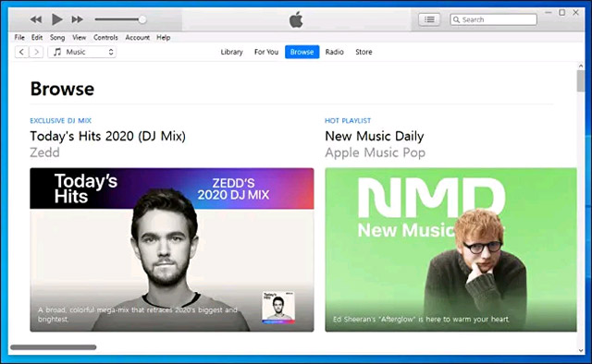Open the Help menu

[164, 37]
